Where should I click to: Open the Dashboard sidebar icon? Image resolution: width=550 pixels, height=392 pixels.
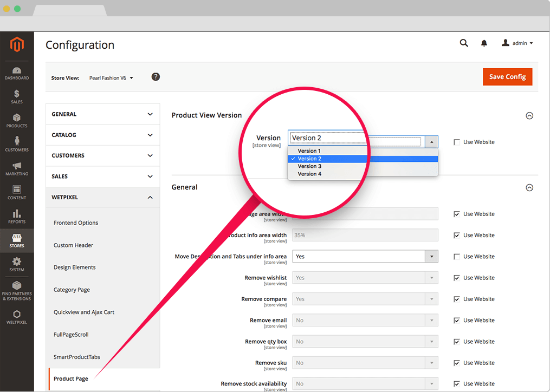click(17, 71)
